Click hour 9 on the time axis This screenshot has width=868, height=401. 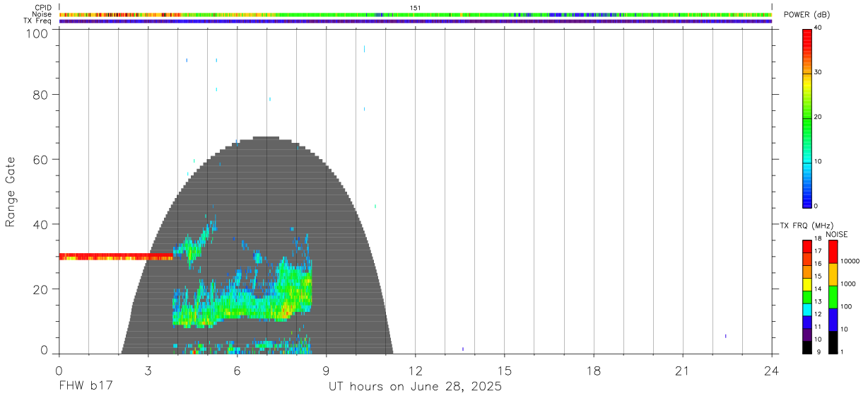pos(326,371)
